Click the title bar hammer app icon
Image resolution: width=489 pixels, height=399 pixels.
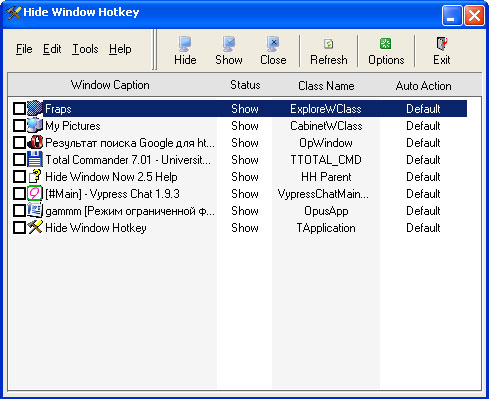(x=14, y=13)
